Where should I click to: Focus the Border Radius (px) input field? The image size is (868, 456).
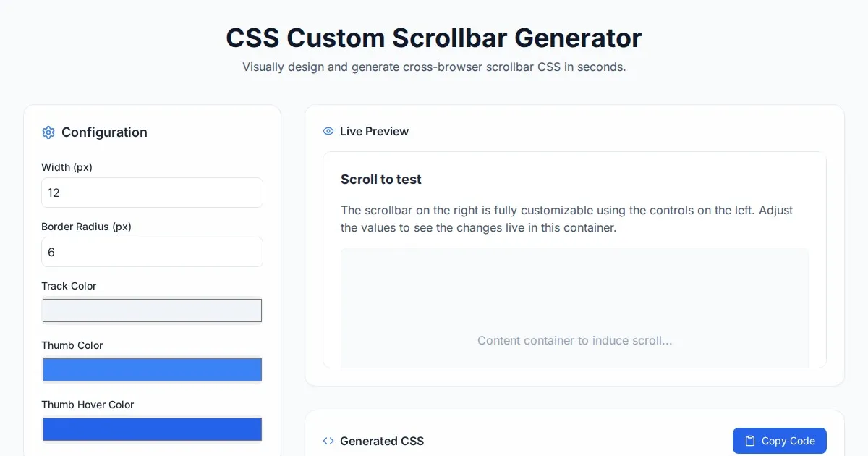tap(152, 252)
